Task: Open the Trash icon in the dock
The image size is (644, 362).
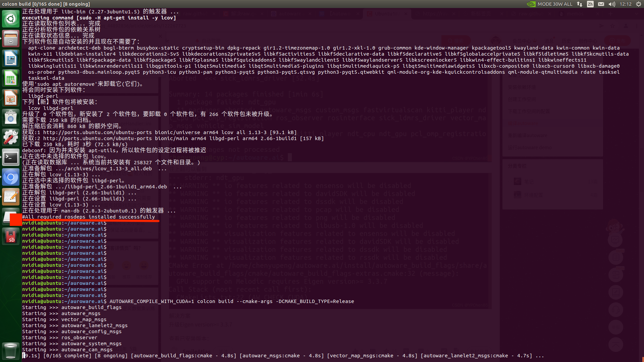Action: [x=11, y=351]
